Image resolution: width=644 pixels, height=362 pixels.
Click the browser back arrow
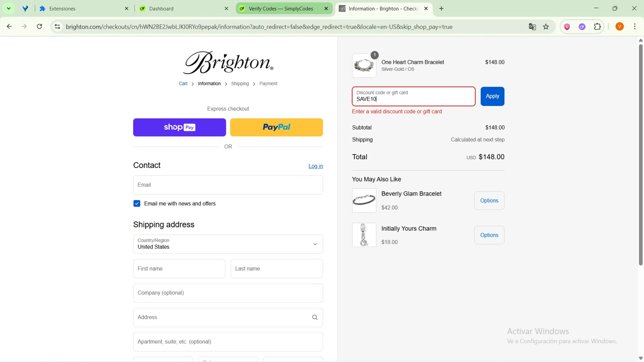click(x=9, y=27)
